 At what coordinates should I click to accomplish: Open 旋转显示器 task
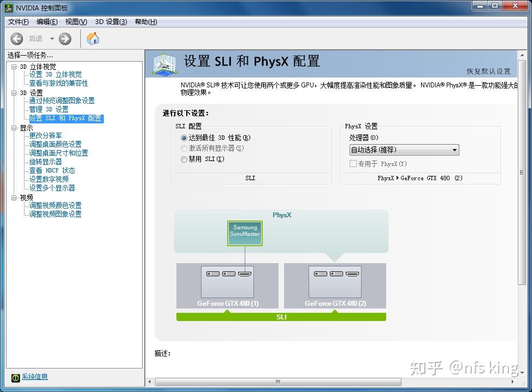coord(45,162)
